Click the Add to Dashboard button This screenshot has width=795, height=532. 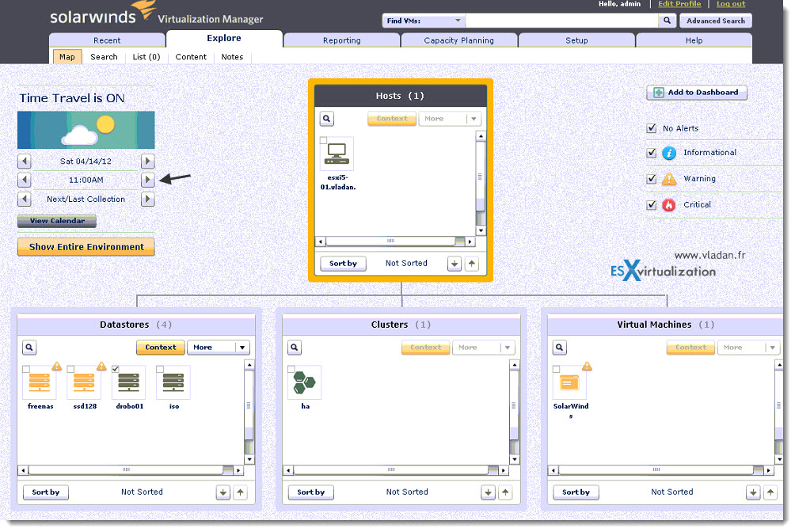click(x=697, y=93)
